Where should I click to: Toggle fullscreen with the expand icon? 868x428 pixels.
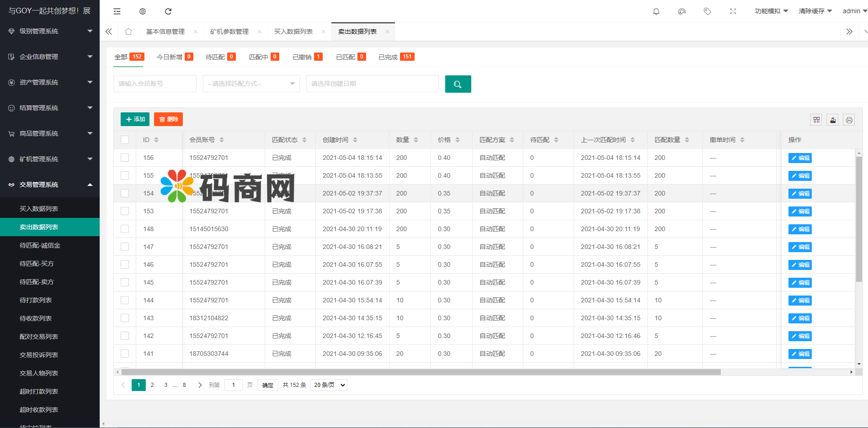733,11
